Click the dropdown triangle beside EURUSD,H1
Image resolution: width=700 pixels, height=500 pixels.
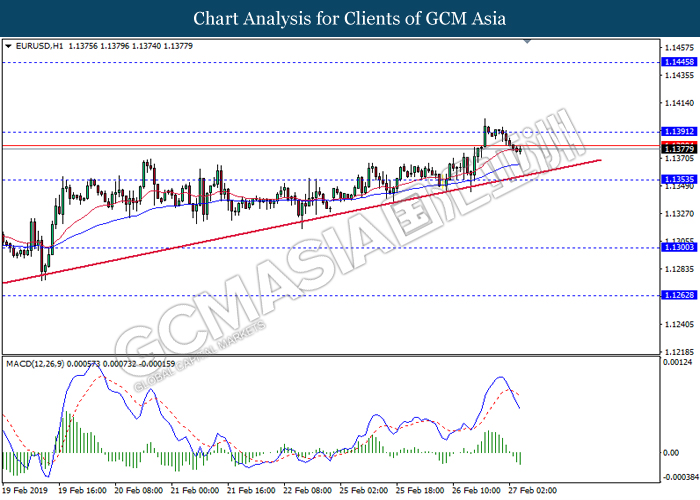(8, 46)
